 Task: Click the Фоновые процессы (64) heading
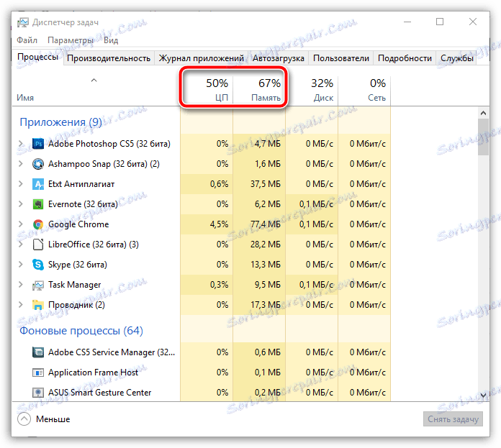pyautogui.click(x=81, y=331)
